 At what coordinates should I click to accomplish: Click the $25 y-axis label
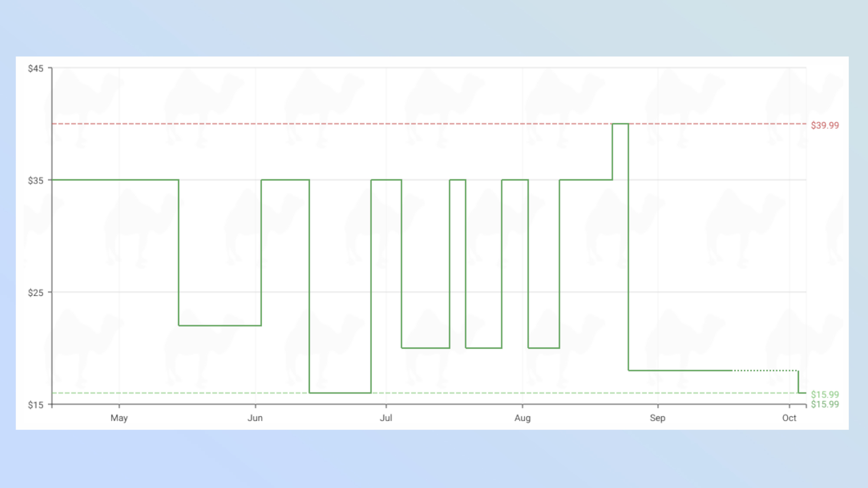click(36, 293)
